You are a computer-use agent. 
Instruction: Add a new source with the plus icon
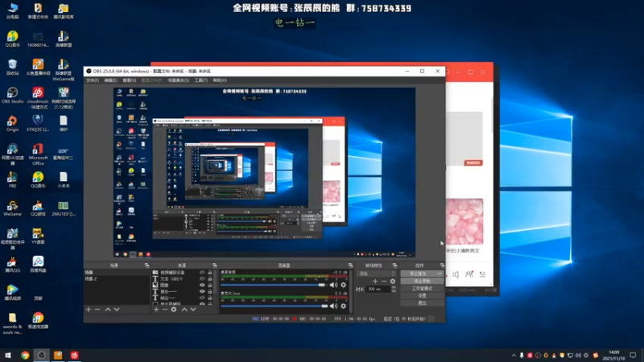tap(156, 310)
